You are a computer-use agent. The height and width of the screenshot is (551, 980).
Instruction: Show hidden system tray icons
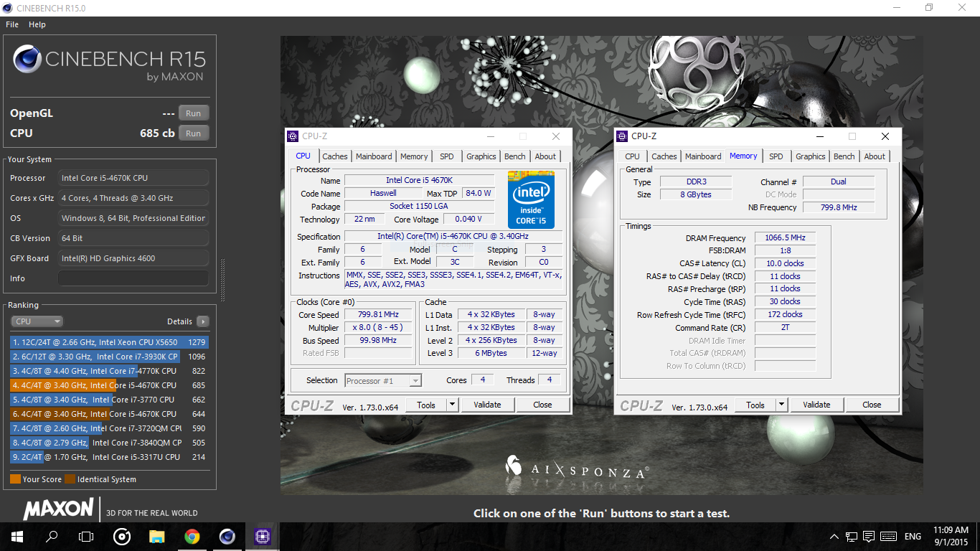834,537
